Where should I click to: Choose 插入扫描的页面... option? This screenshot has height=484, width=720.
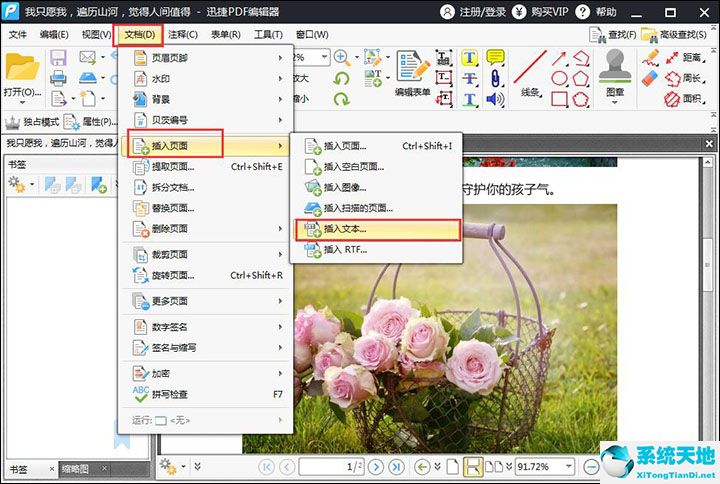pyautogui.click(x=377, y=208)
